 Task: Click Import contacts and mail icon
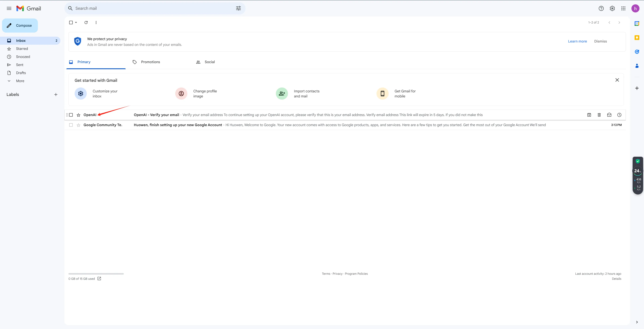[282, 94]
